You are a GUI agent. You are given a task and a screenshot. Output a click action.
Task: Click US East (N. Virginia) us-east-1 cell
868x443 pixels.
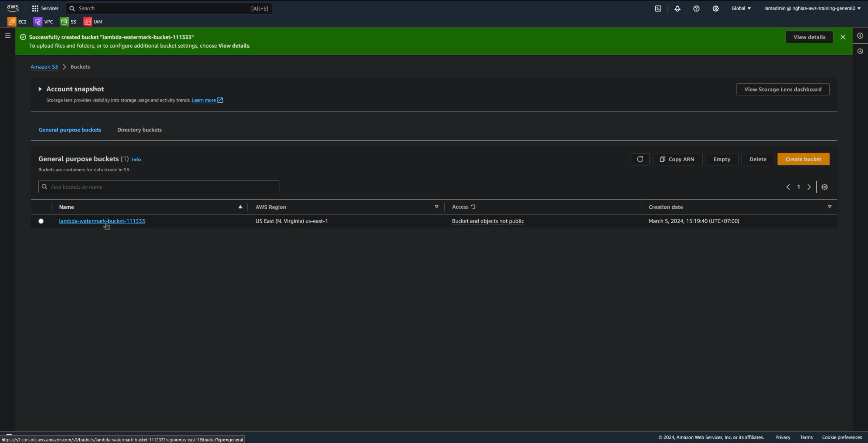(x=292, y=221)
